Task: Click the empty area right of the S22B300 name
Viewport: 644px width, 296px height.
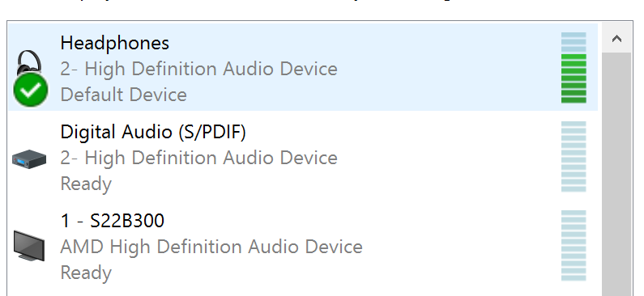Action: (x=361, y=221)
